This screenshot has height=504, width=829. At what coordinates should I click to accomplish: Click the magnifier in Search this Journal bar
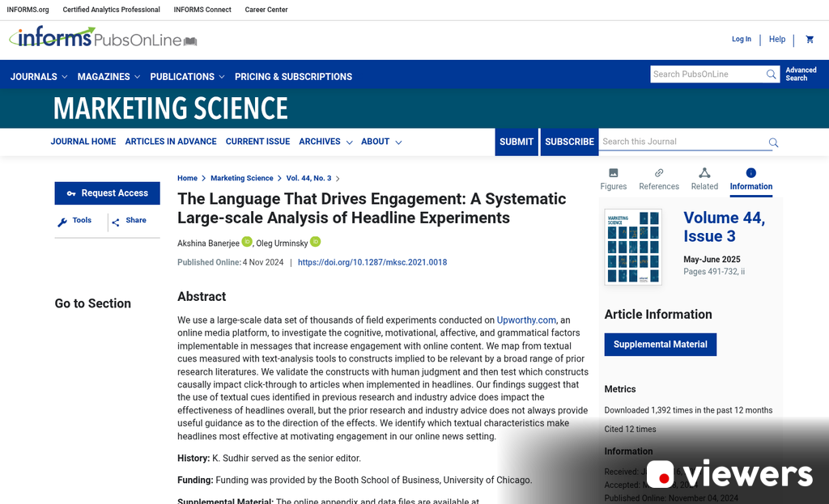tap(773, 142)
